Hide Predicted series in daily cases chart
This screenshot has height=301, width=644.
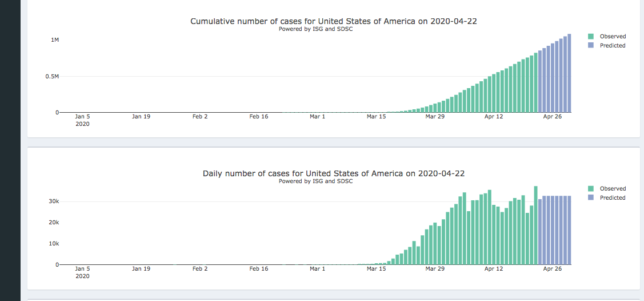pyautogui.click(x=612, y=198)
